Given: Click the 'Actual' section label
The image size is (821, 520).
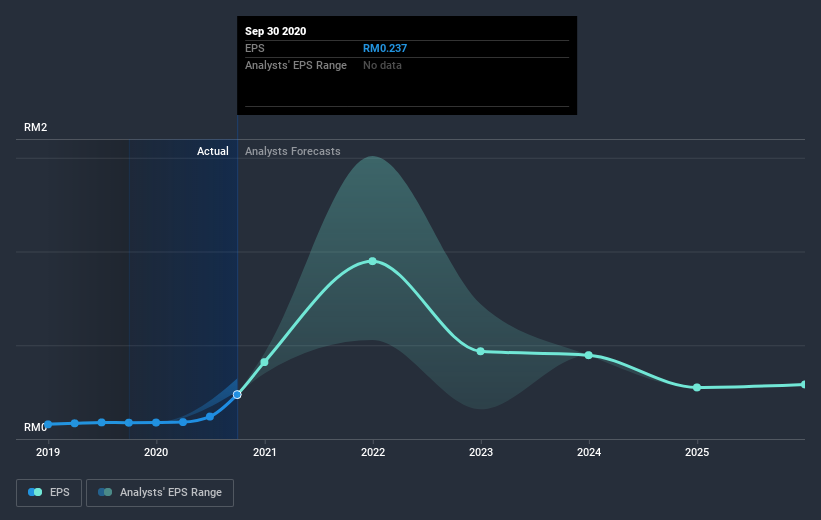Looking at the screenshot, I should (x=213, y=151).
